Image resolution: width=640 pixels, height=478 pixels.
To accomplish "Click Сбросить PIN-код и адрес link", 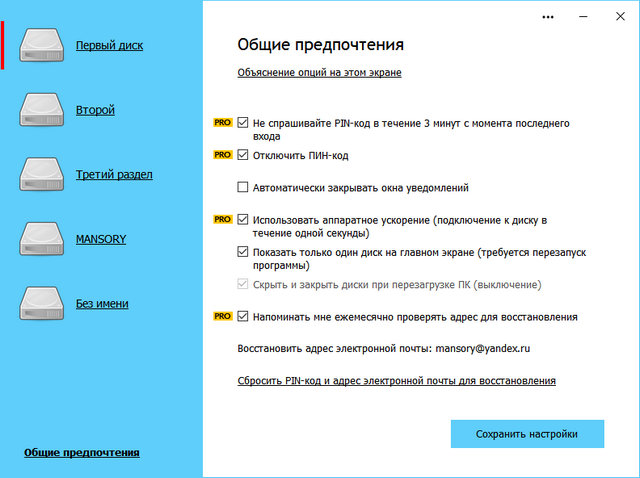I will (396, 381).
